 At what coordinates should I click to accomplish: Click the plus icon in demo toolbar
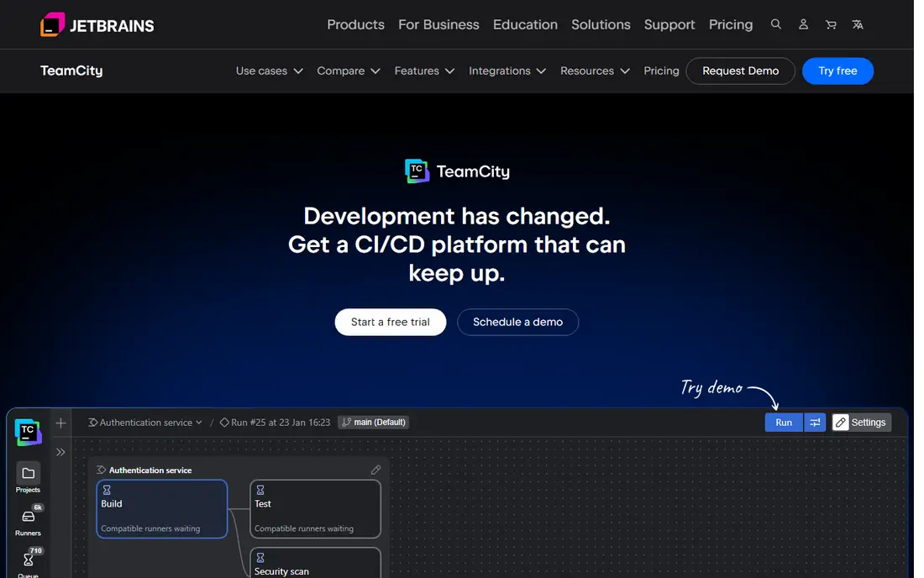tap(60, 423)
